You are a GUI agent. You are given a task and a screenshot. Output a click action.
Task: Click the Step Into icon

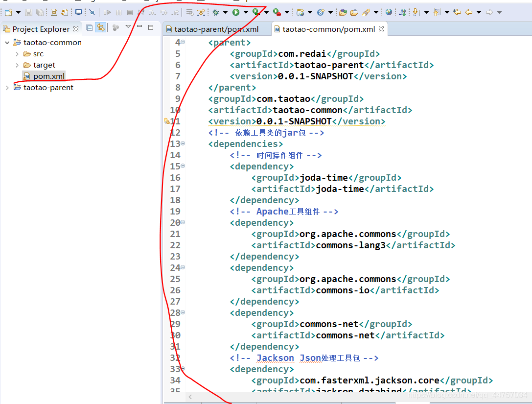(x=152, y=13)
